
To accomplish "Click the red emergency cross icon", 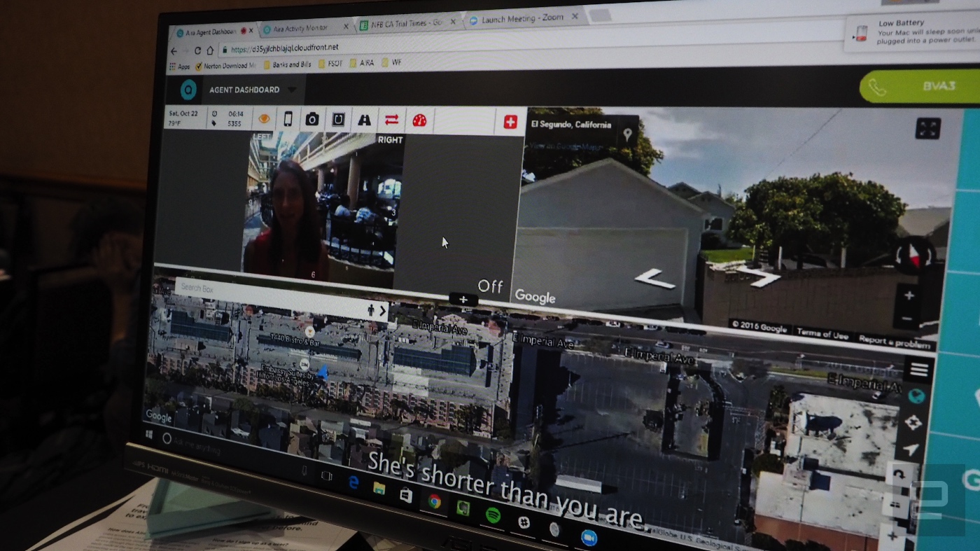I will (x=510, y=122).
